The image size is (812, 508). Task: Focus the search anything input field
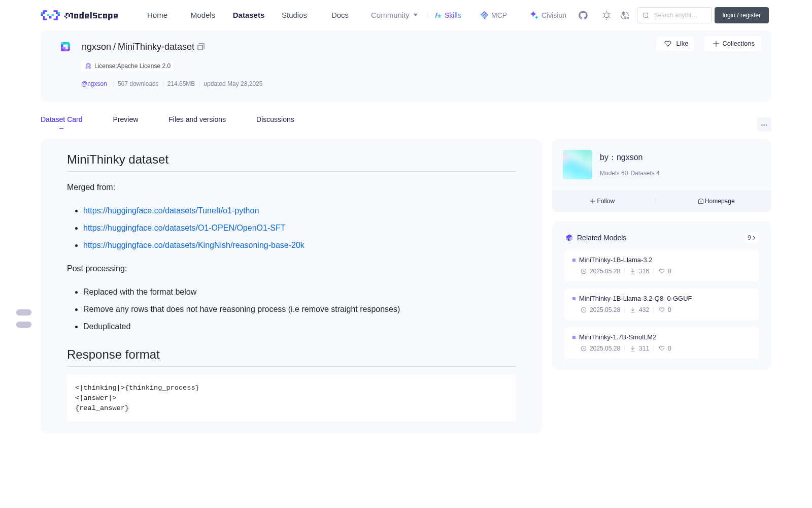(x=674, y=15)
